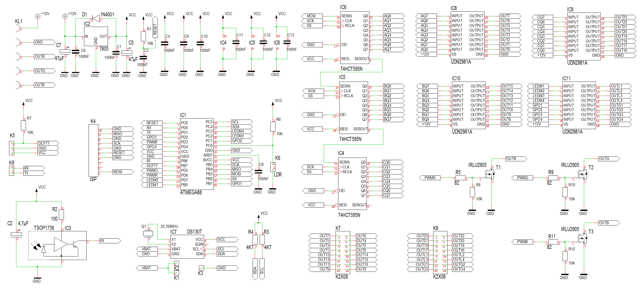Click the R2 100 ohm resistor
644x300 pixels.
click(61, 214)
